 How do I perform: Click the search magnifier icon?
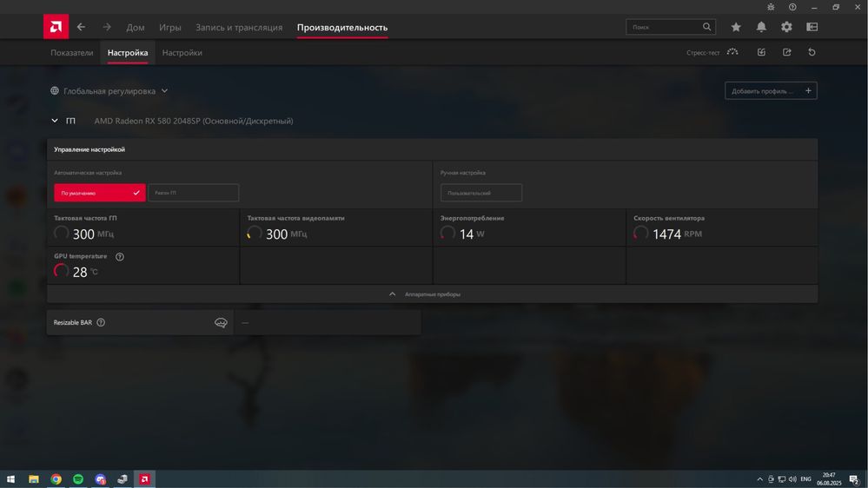(707, 27)
